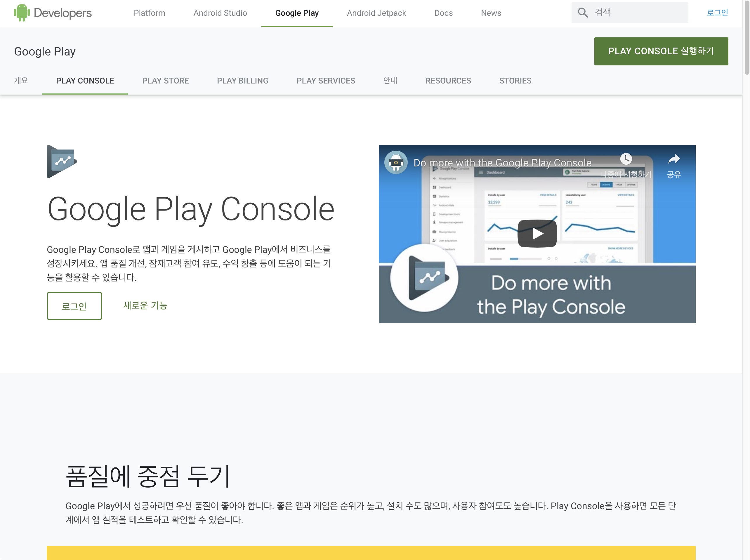The image size is (750, 560).
Task: Click the outlined 로그인 button under description
Action: coord(74,306)
